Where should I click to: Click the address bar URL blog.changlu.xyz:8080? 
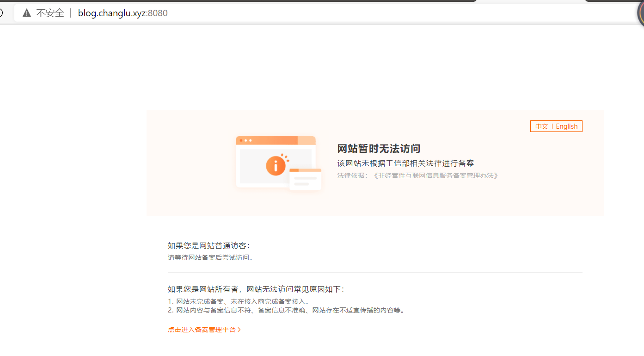coord(123,13)
